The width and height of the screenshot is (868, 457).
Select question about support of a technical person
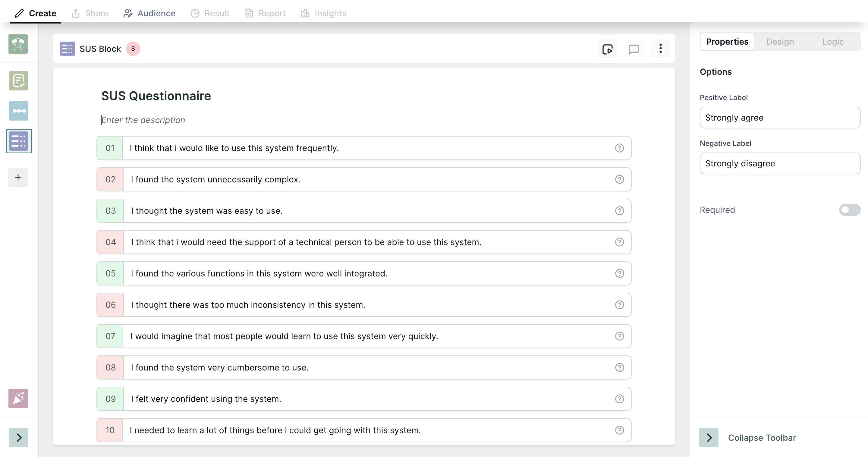pos(306,242)
